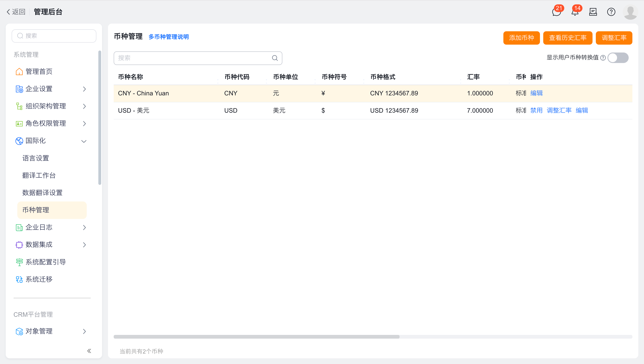The height and width of the screenshot is (364, 644).
Task: Open 语言设置 in sidebar
Action: coord(35,158)
